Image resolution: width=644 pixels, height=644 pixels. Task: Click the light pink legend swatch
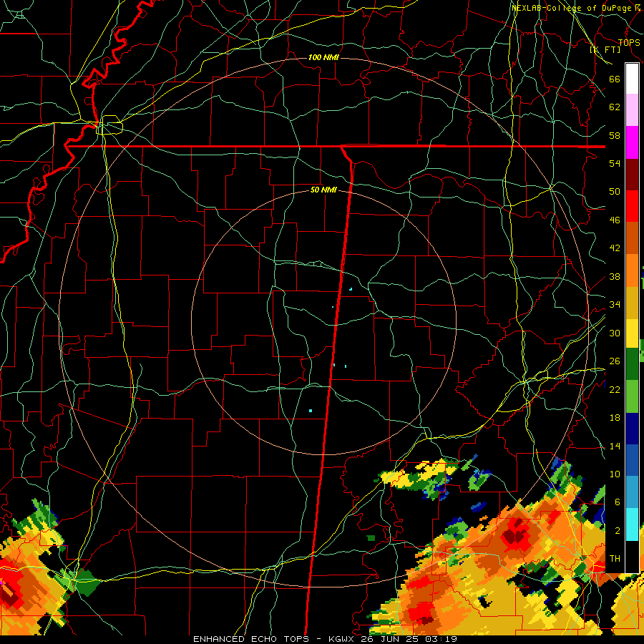[632, 109]
